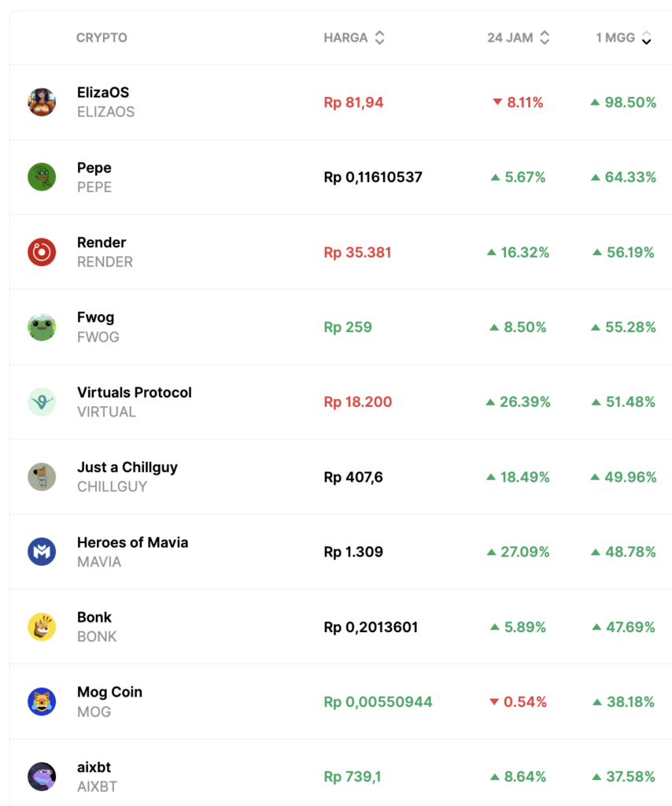Click the Heroes of Mavia logo
This screenshot has height=806, width=672.
click(42, 552)
